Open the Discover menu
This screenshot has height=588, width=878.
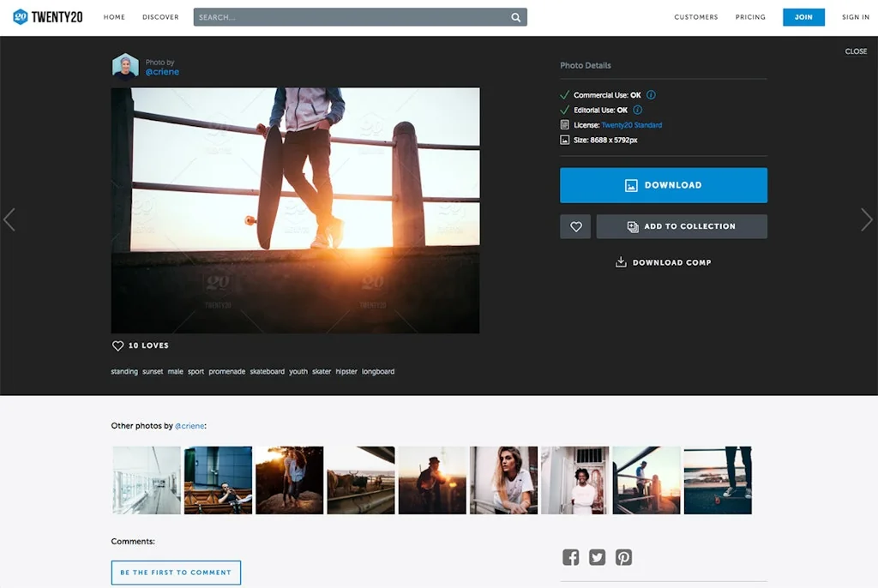pyautogui.click(x=159, y=16)
